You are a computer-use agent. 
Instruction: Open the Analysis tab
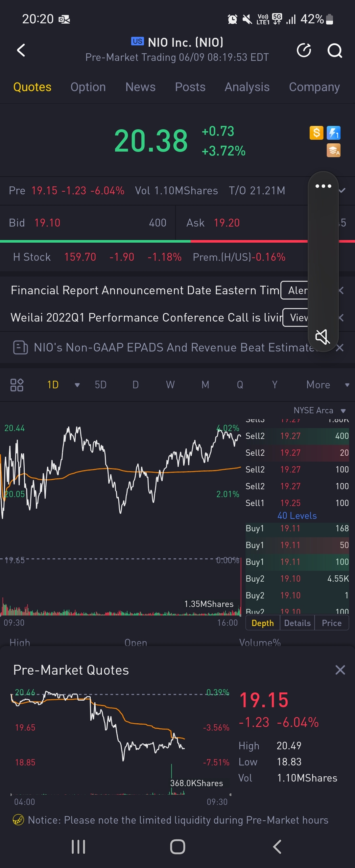coord(247,87)
